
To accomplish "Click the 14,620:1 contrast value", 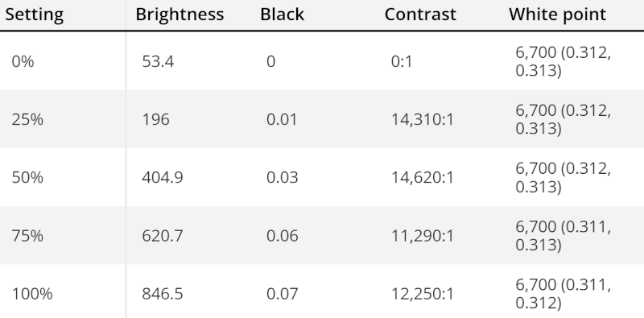I will tap(422, 177).
